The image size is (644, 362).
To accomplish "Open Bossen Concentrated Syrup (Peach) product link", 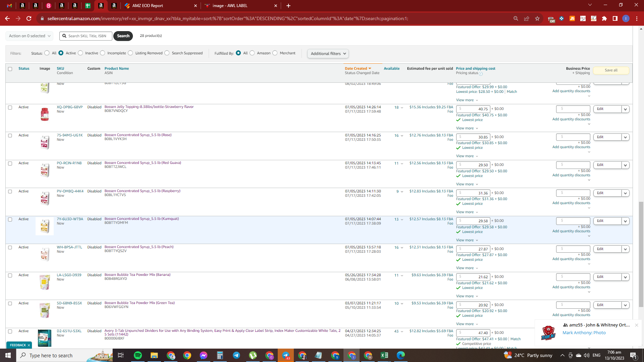I will pyautogui.click(x=139, y=247).
